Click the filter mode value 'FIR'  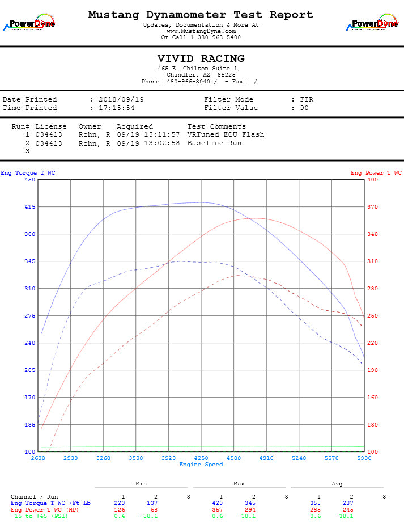pos(307,99)
